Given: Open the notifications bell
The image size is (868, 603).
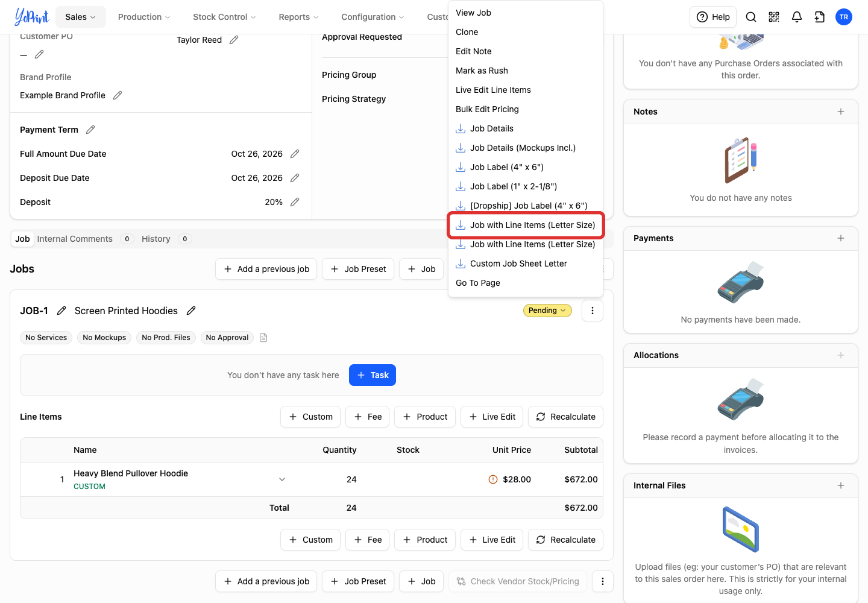Looking at the screenshot, I should tap(797, 17).
